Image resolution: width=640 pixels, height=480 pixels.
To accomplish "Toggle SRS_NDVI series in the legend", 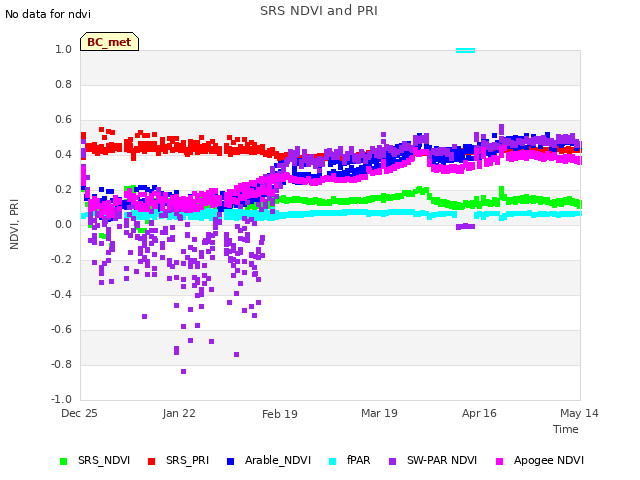I will coord(95,460).
